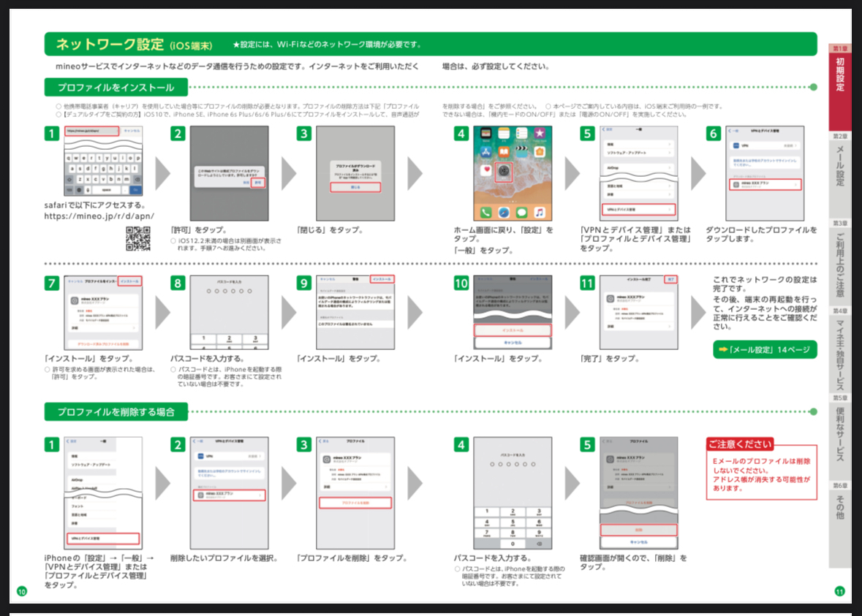Select the Home app house icon
The height and width of the screenshot is (616, 862).
[540, 151]
